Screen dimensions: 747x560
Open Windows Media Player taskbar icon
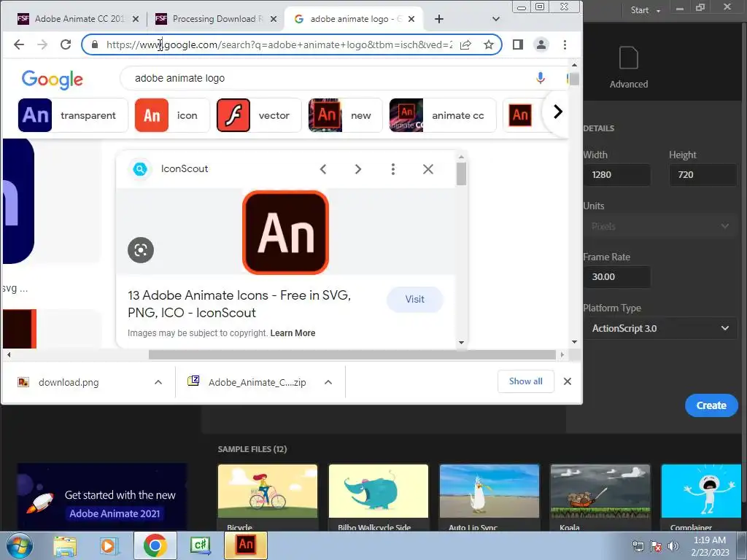pos(109,545)
